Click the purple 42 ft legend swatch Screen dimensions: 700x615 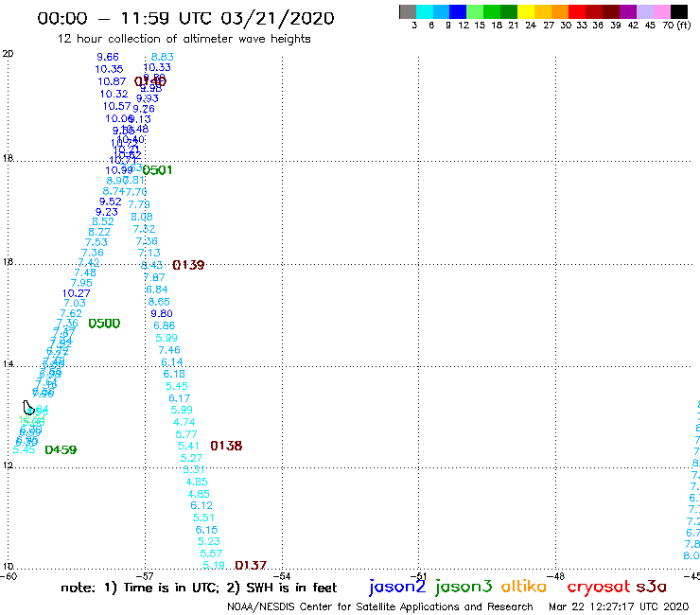click(x=627, y=12)
